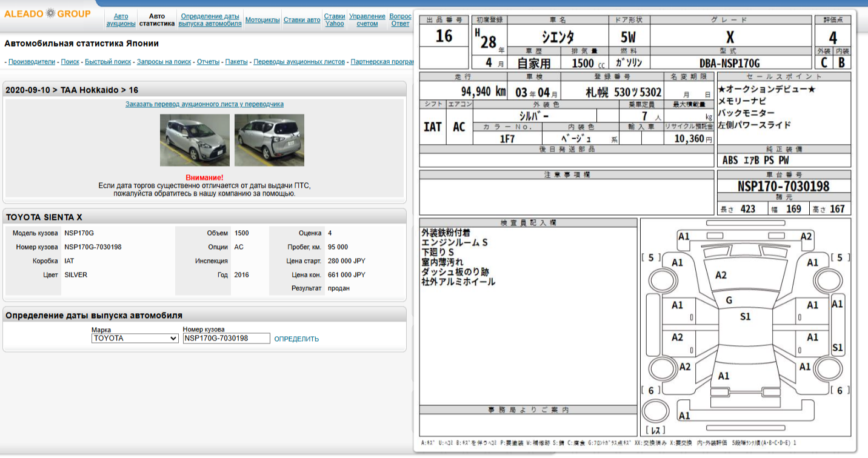Open the Ставки авто tab
This screenshot has height=458, width=868.
pyautogui.click(x=302, y=20)
